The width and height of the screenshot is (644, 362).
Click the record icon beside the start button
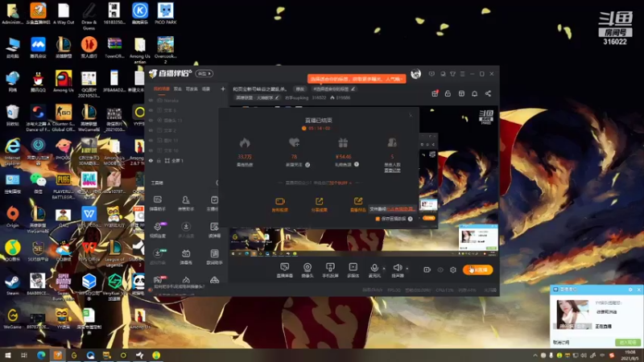tap(427, 269)
